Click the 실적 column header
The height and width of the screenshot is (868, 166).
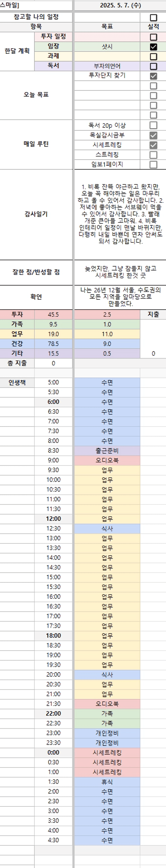tap(153, 27)
